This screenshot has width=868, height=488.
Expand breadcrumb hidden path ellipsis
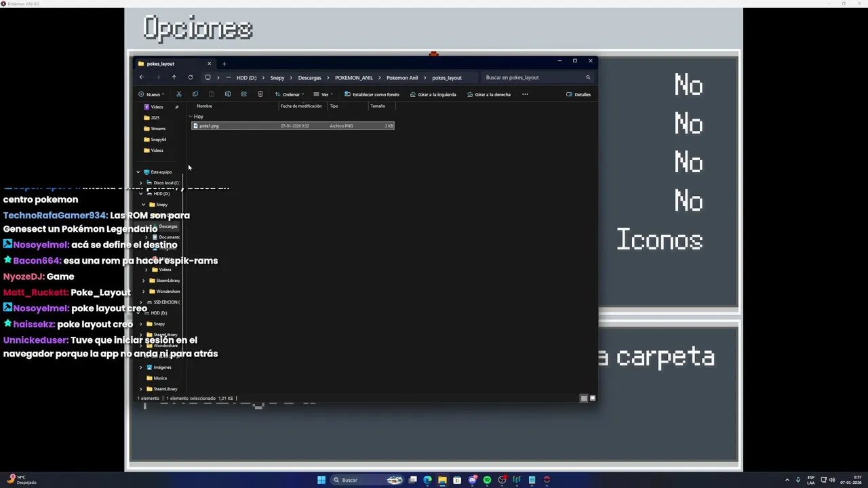pyautogui.click(x=229, y=77)
